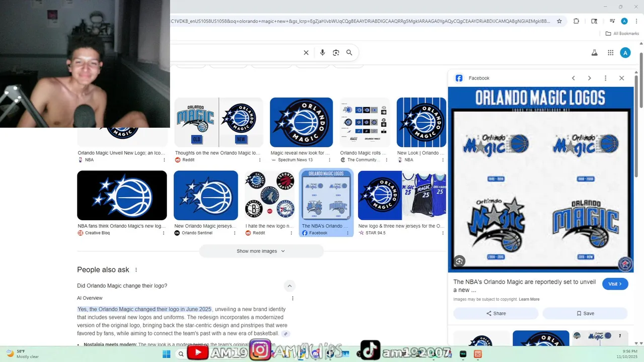Open the Google account avatar
This screenshot has height=362, width=644.
click(625, 53)
